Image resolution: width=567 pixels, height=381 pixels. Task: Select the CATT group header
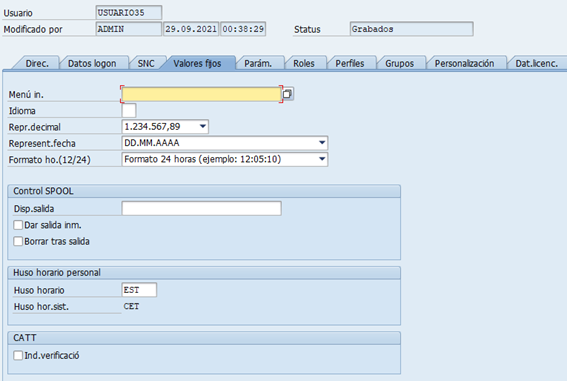point(204,338)
